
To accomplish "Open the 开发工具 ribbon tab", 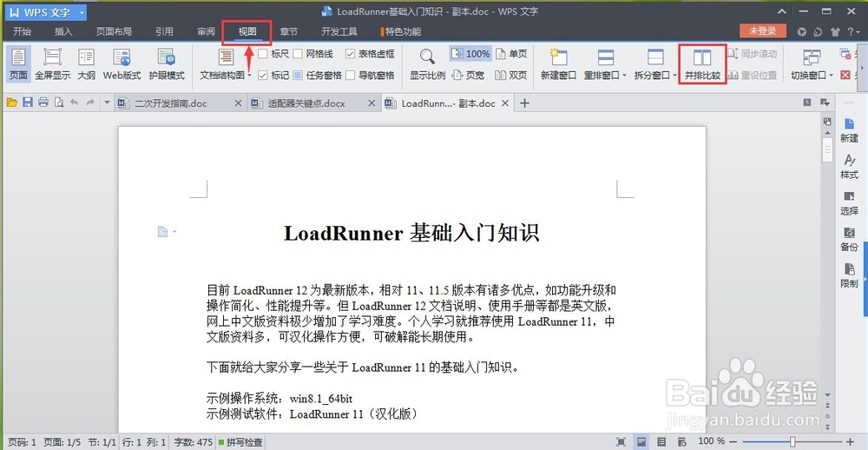I will coord(339,31).
